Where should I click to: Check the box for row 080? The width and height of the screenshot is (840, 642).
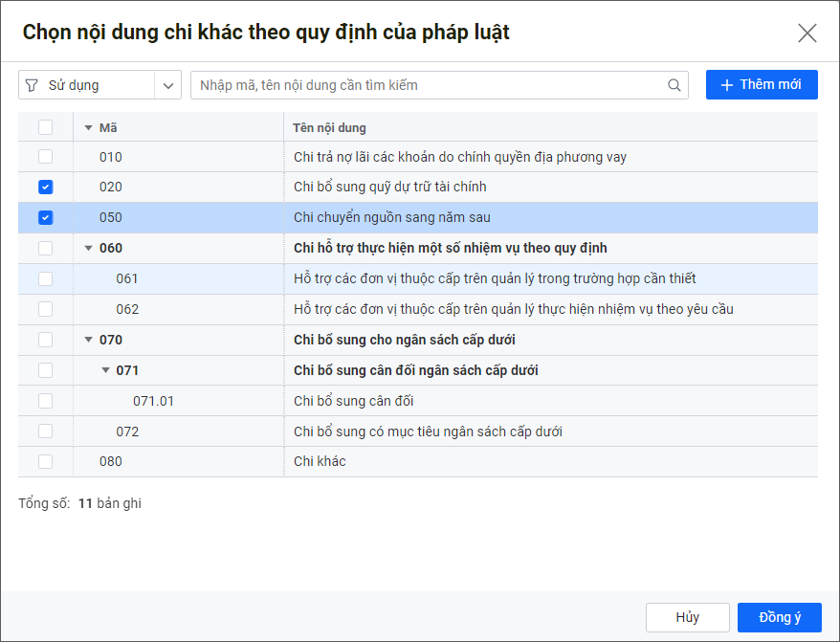point(46,461)
